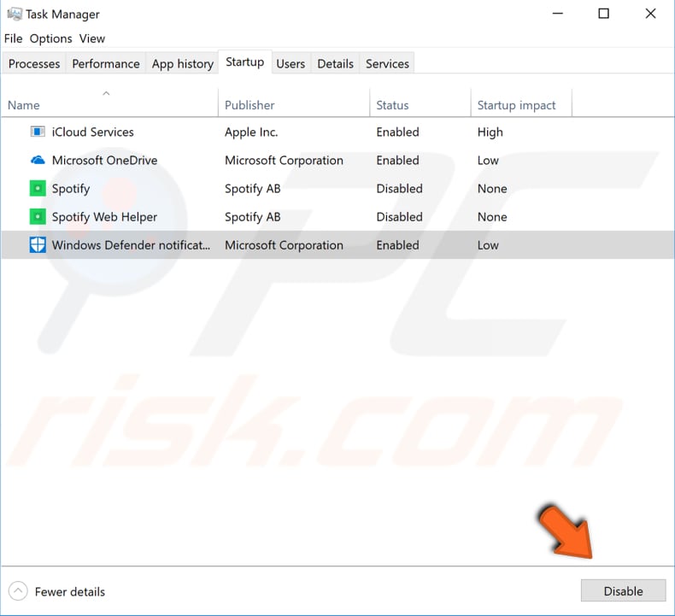This screenshot has height=616, width=675.
Task: Select the Microsoft OneDrive entry name
Action: [x=104, y=160]
